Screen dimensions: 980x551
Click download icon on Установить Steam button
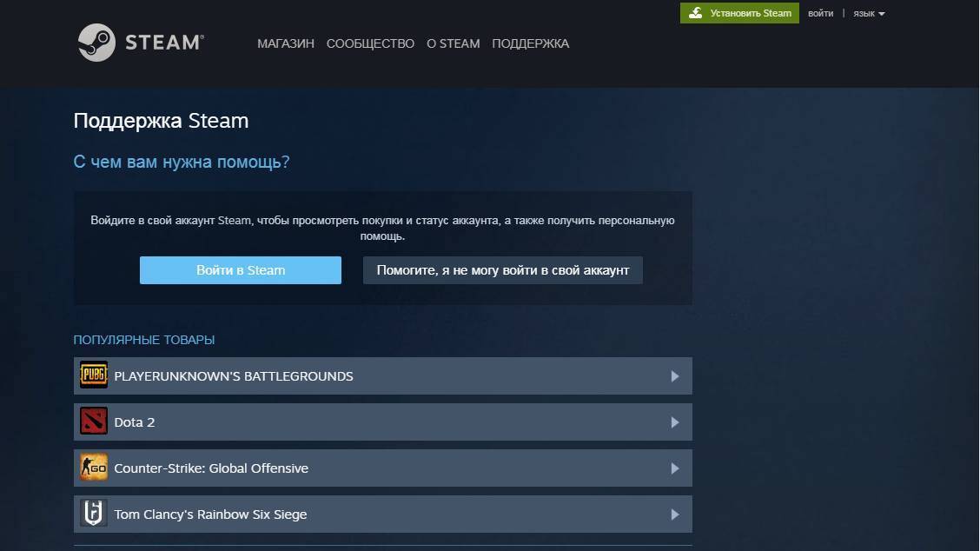[x=695, y=13]
